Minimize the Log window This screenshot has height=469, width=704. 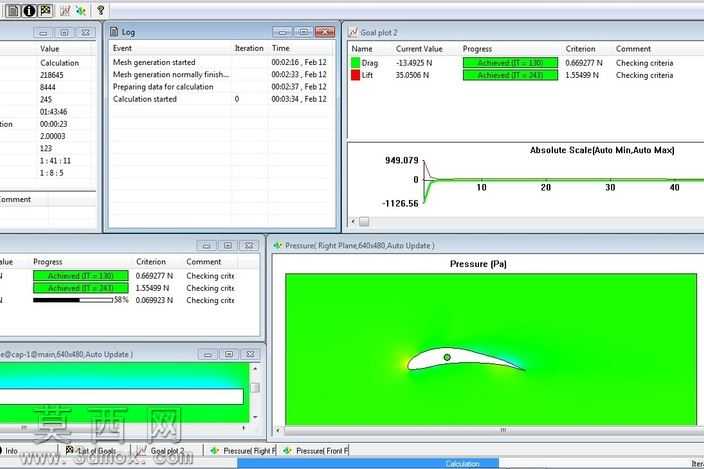click(x=282, y=32)
